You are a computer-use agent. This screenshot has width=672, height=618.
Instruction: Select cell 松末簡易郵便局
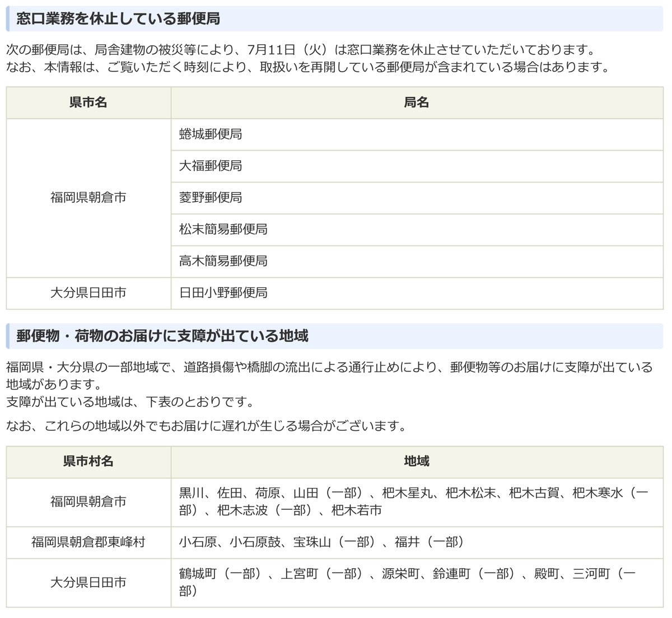417,229
